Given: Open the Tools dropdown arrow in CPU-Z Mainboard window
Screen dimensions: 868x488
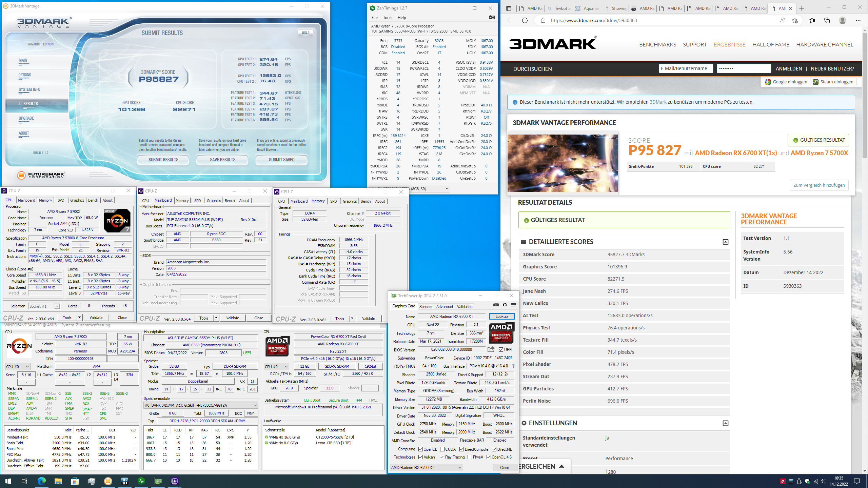Looking at the screenshot, I should click(x=216, y=318).
